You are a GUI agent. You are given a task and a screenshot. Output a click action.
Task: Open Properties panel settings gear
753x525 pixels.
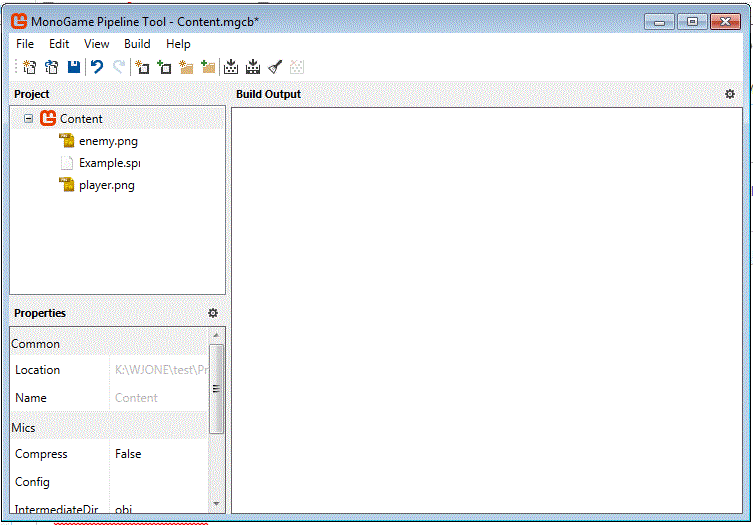[x=213, y=313]
